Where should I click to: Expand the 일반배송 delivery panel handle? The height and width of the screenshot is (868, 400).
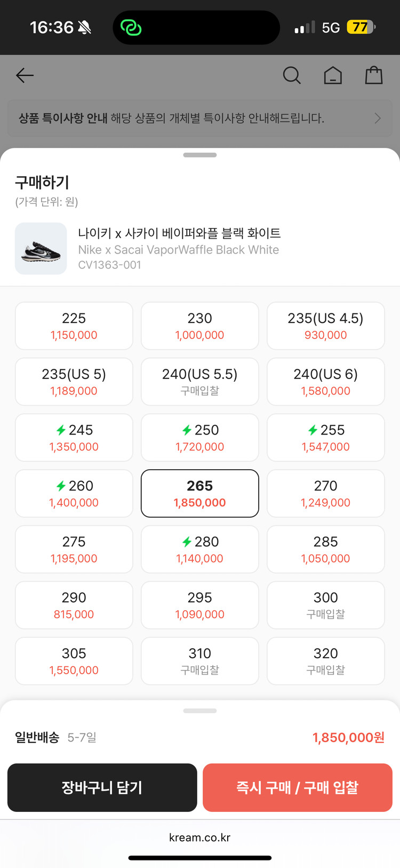pos(200,711)
